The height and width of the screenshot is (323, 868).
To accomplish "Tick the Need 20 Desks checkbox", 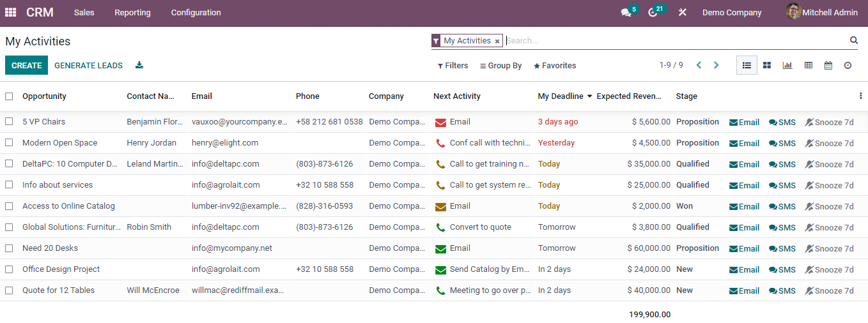I will pos(9,248).
